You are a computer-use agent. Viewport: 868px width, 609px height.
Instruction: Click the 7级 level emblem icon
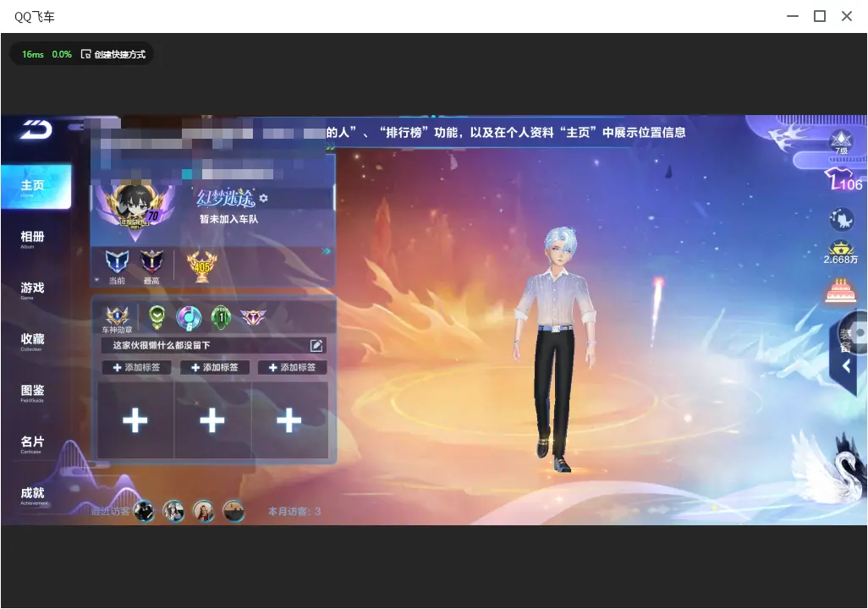(842, 142)
